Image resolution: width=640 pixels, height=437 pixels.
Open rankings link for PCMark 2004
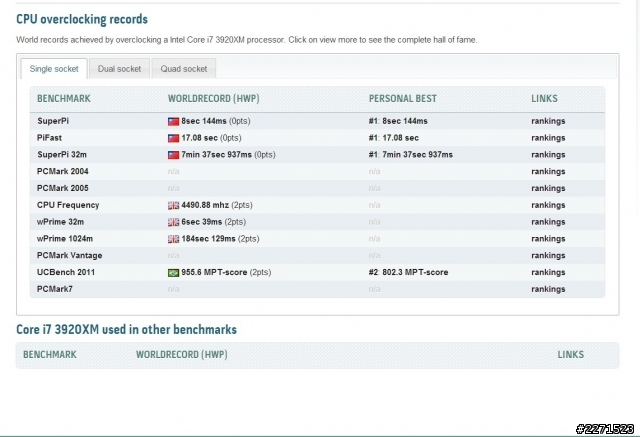coord(548,171)
